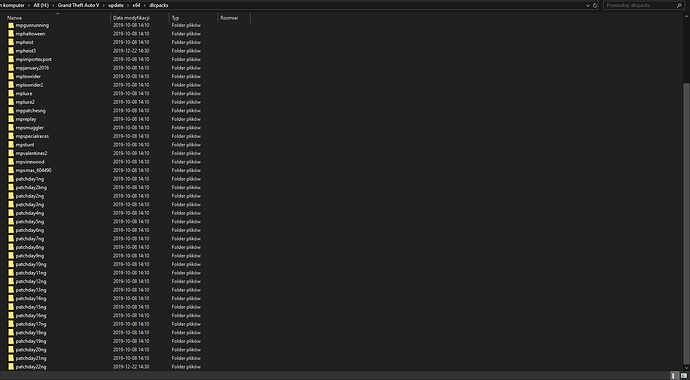
Task: Select the mplowrider2 folder icon
Action: point(11,85)
